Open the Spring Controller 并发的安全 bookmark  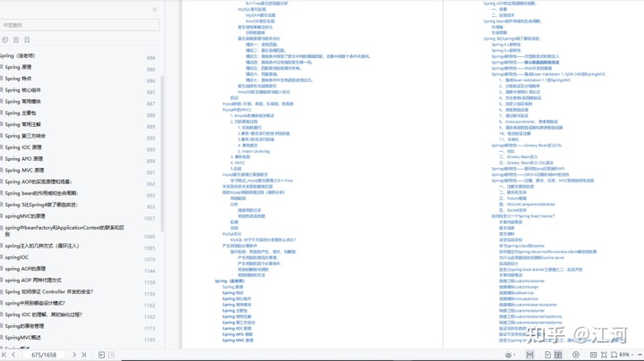coord(49,292)
